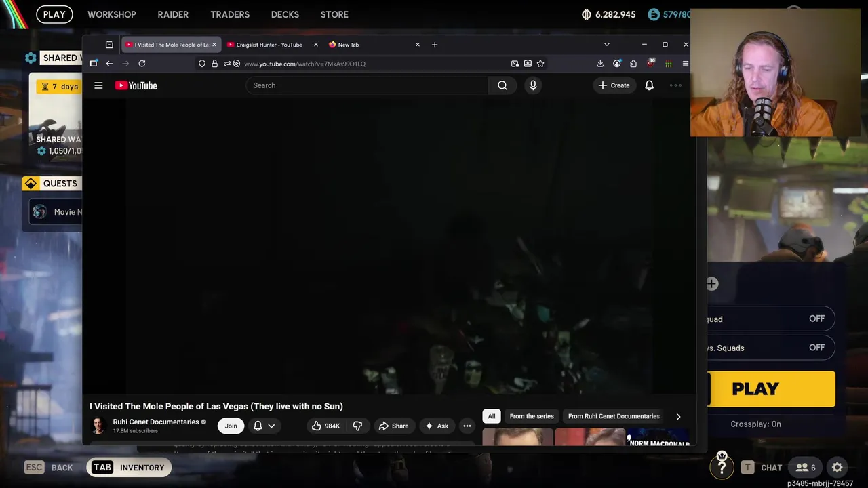Screen dimensions: 868x488
Task: Open the RAIDER game menu
Action: point(173,14)
